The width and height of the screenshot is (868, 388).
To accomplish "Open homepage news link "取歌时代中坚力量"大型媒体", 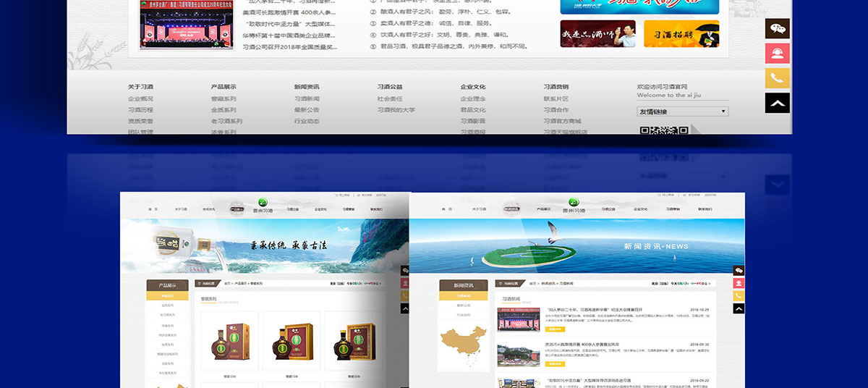I will tap(289, 24).
